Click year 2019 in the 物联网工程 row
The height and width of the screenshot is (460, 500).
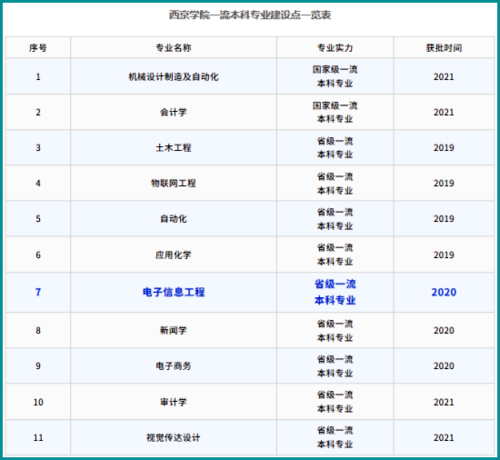444,183
